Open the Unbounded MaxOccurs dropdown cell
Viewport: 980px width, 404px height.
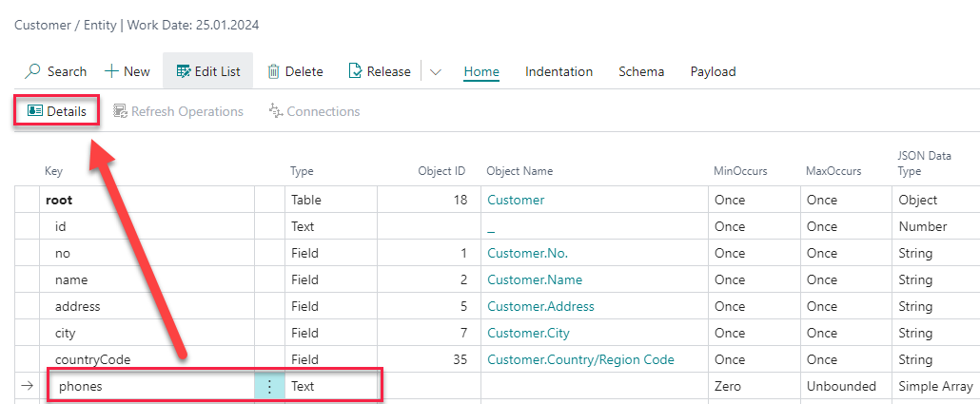(843, 387)
